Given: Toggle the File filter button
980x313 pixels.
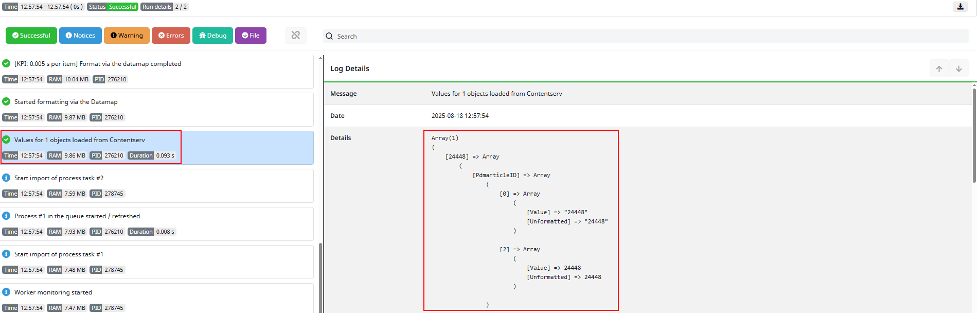Looking at the screenshot, I should (x=251, y=36).
